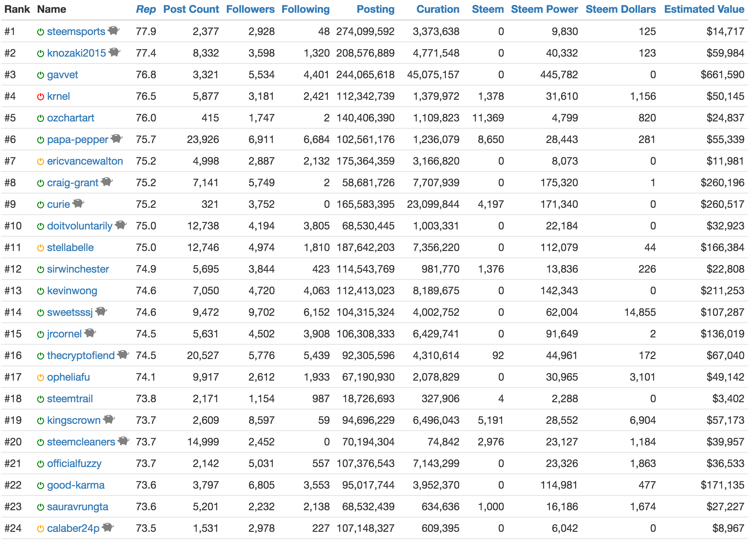756x540 pixels.
Task: Sort table by Post Count header
Action: (191, 9)
